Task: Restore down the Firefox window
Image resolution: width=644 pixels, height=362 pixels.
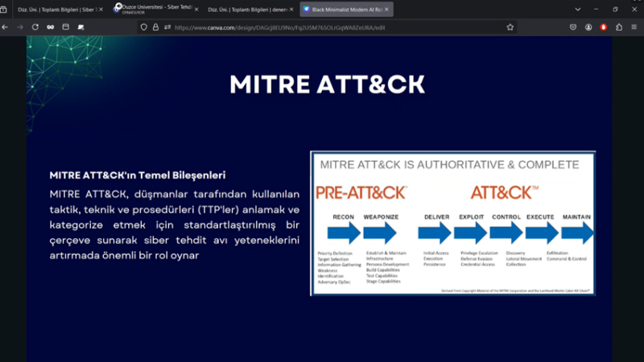Action: (615, 9)
